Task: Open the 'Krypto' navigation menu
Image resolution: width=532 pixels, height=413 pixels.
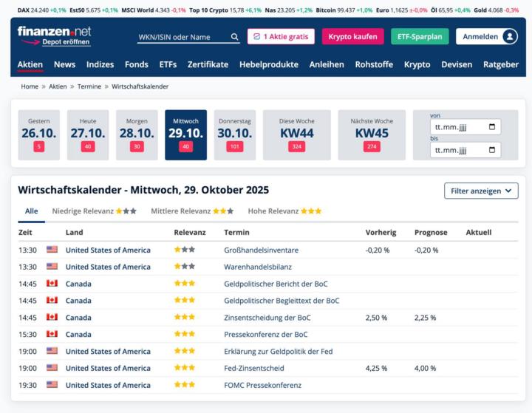Action: pos(417,64)
